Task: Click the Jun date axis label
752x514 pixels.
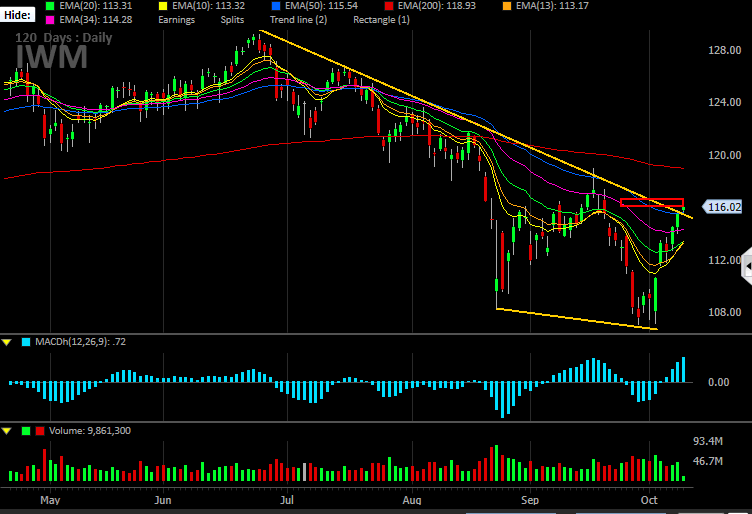Action: click(x=163, y=500)
